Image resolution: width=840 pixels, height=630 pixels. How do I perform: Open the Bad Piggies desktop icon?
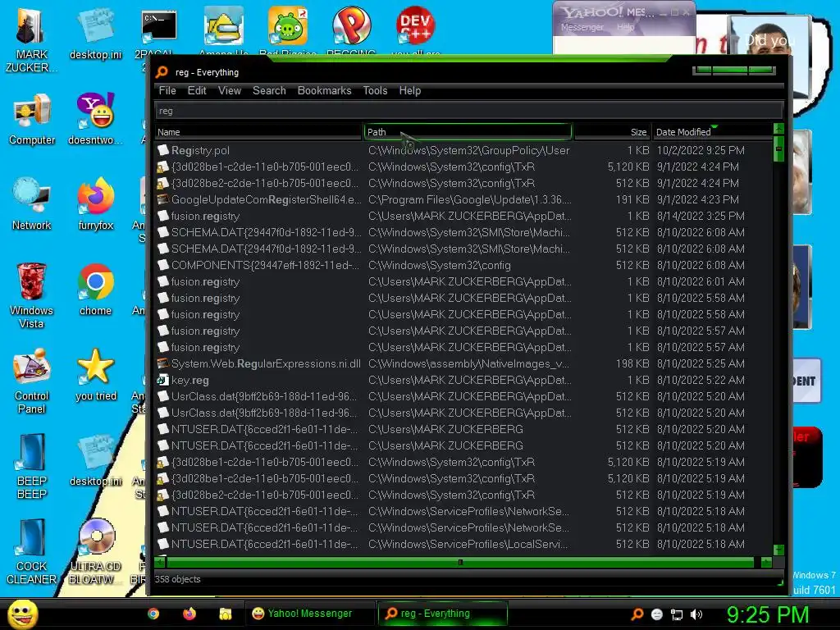[x=288, y=25]
